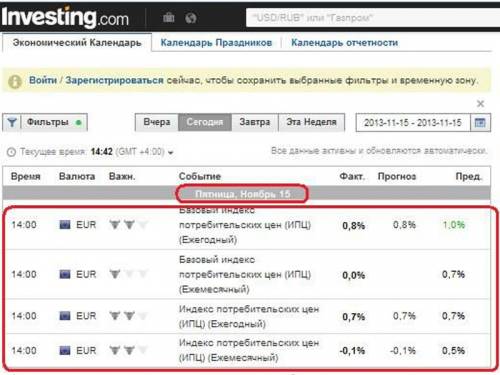Image resolution: width=500 pixels, height=375 pixels.
Task: Click the Время column header
Action: (x=25, y=176)
